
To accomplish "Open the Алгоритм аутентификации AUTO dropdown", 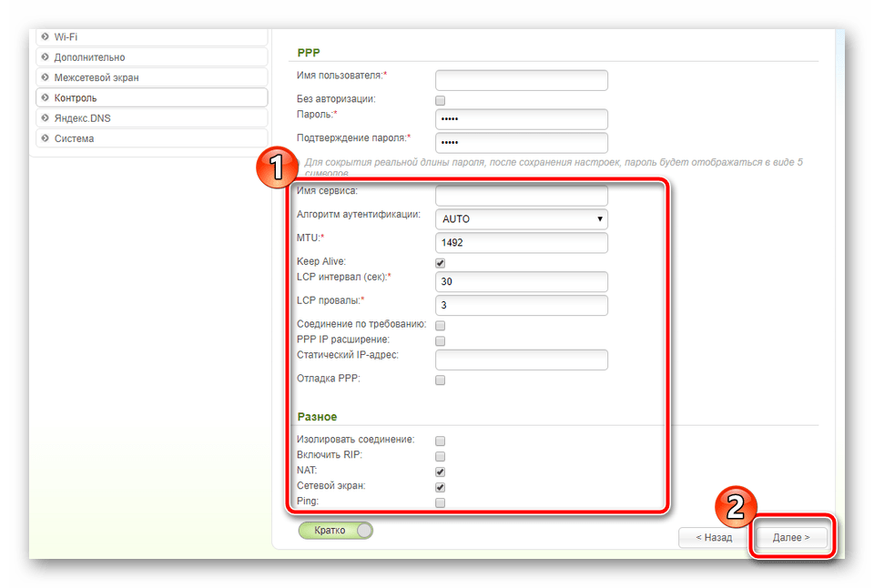I will [x=521, y=219].
